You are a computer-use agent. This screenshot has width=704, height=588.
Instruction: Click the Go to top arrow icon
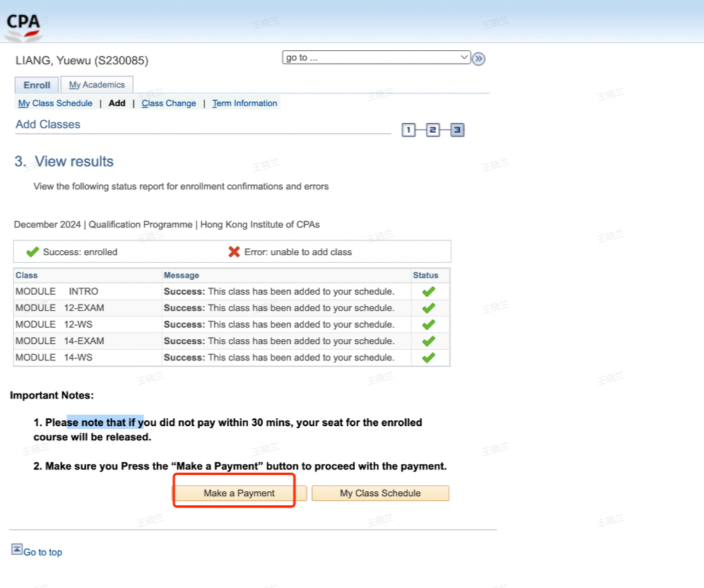pyautogui.click(x=17, y=549)
